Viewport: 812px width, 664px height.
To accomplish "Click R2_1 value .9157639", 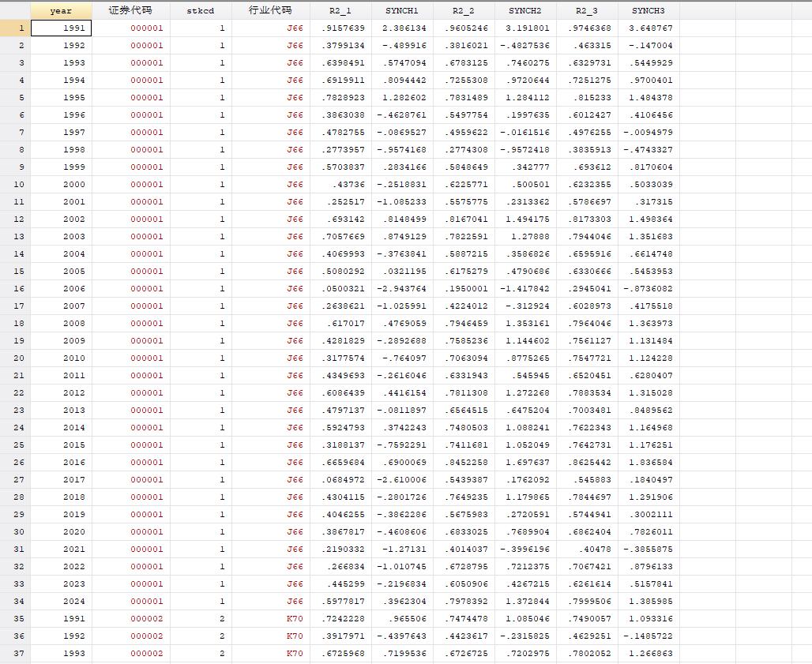I will pyautogui.click(x=340, y=28).
